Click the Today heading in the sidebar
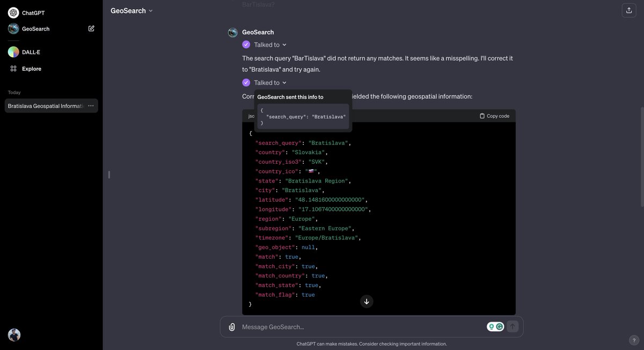The height and width of the screenshot is (350, 644). coord(14,92)
